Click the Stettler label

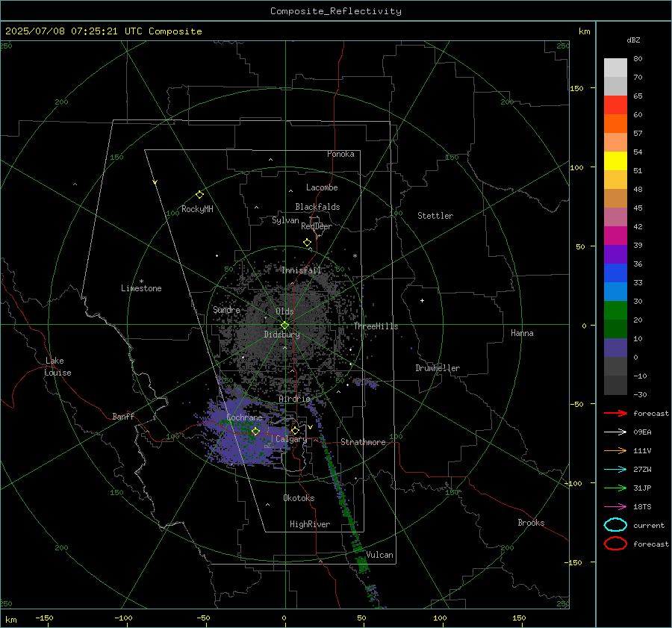[x=435, y=216]
